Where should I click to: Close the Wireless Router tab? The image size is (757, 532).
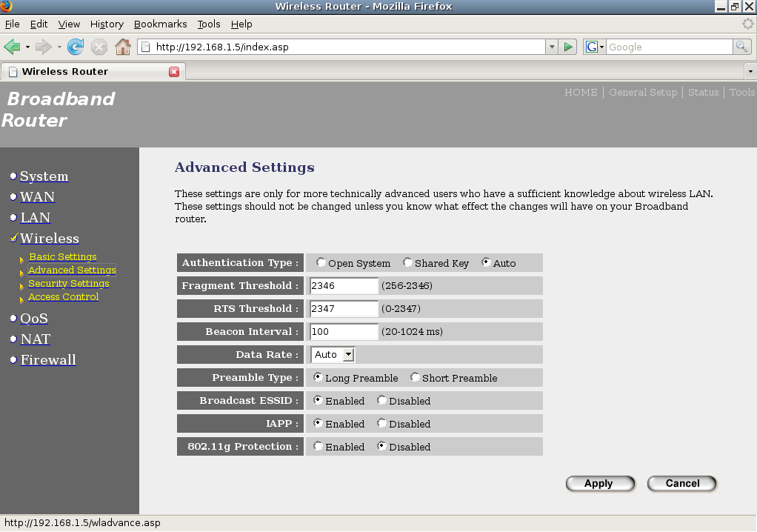coord(174,72)
